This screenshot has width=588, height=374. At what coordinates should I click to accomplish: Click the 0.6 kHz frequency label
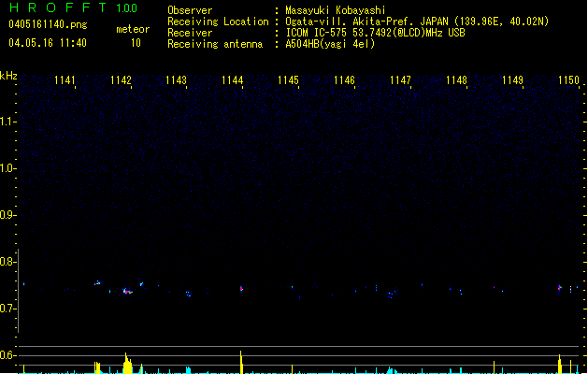(7, 355)
